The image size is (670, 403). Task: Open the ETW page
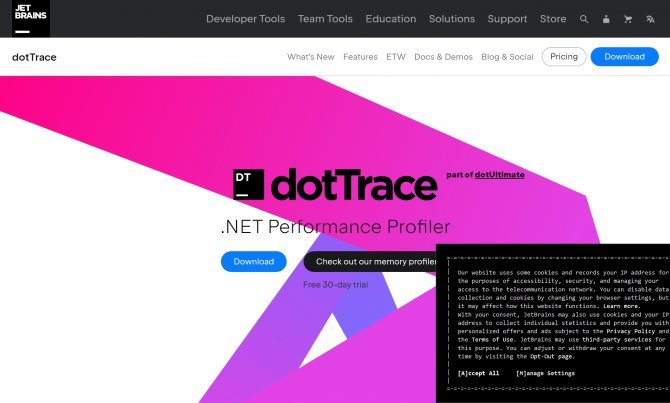(396, 57)
